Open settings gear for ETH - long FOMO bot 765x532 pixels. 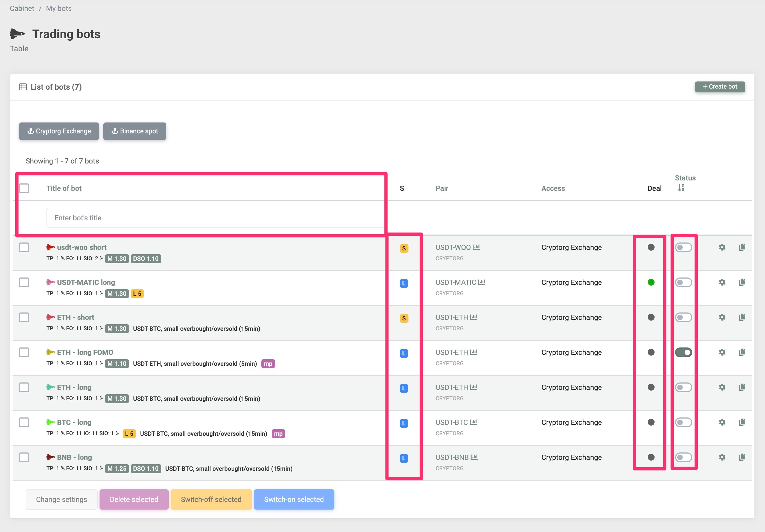click(722, 352)
